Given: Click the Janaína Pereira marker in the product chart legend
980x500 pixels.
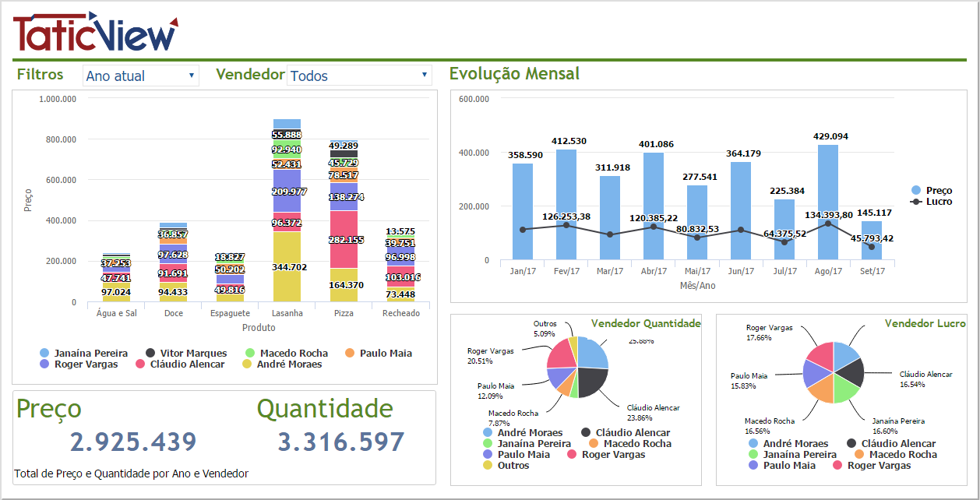Looking at the screenshot, I should (x=45, y=354).
